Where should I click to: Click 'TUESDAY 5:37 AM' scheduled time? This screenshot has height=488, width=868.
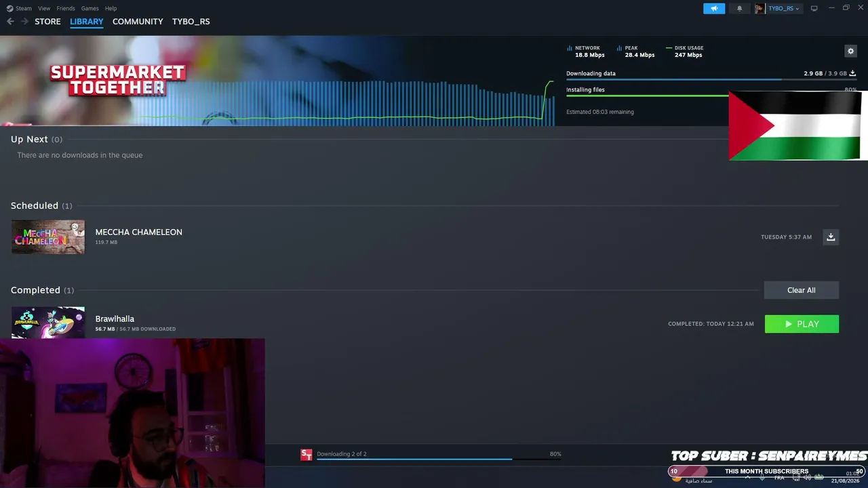coord(786,237)
